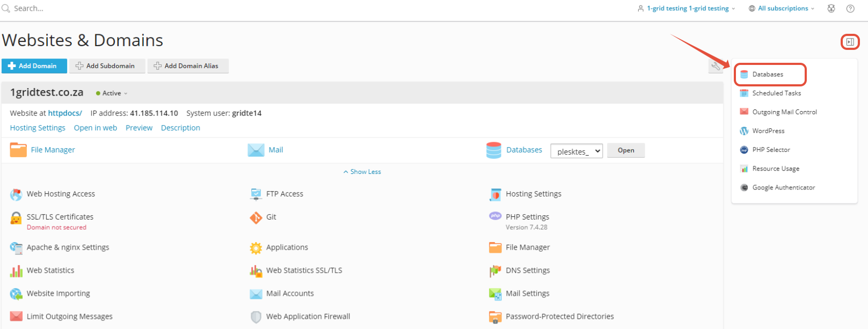This screenshot has height=329, width=868.
Task: Click the Web Statistics SSL/TLS icon
Action: tap(256, 271)
